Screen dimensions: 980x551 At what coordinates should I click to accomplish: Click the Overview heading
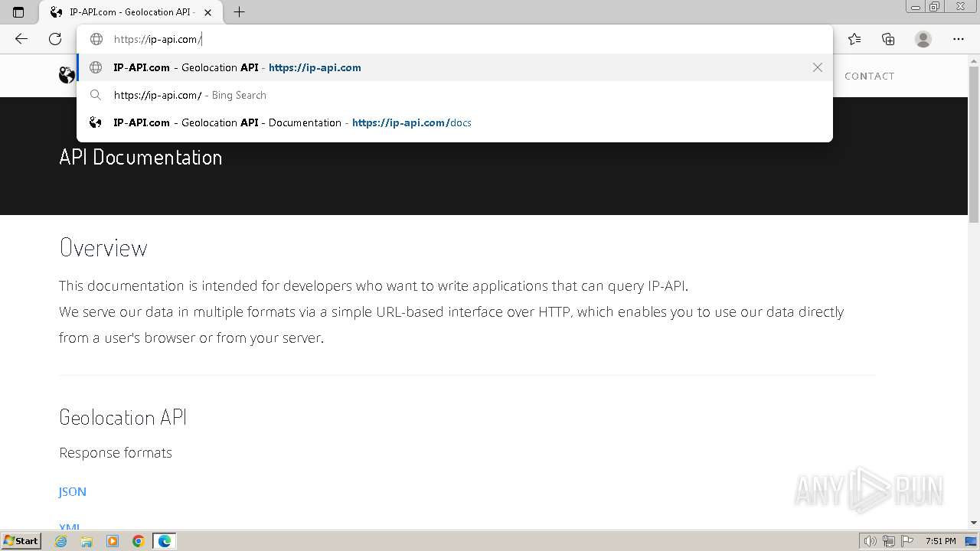[103, 247]
